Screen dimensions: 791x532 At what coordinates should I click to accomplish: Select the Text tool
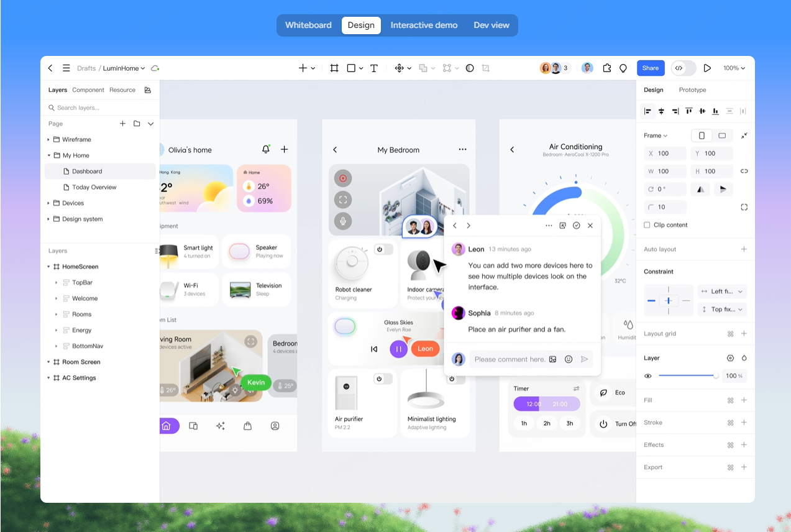[374, 68]
